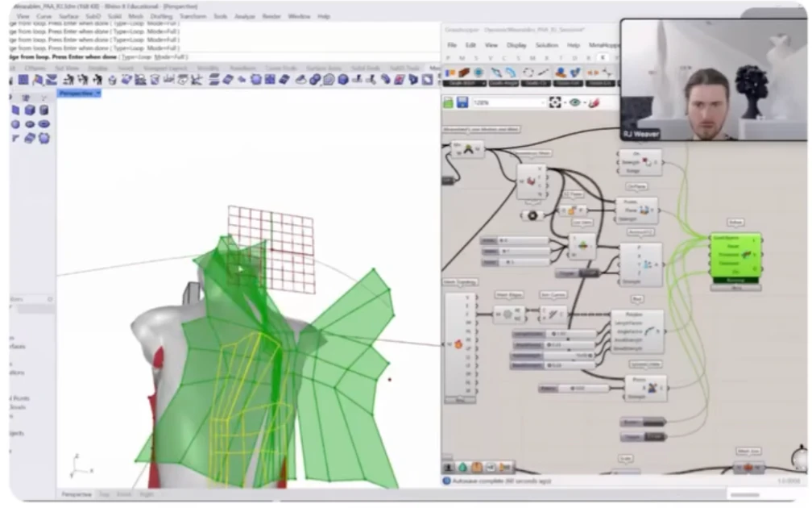Open the Surface Tools toolbar tab in Rhino

324,68
